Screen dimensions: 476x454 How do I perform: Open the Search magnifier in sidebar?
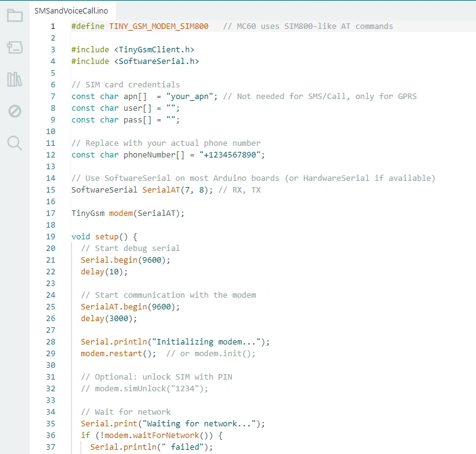pos(15,143)
